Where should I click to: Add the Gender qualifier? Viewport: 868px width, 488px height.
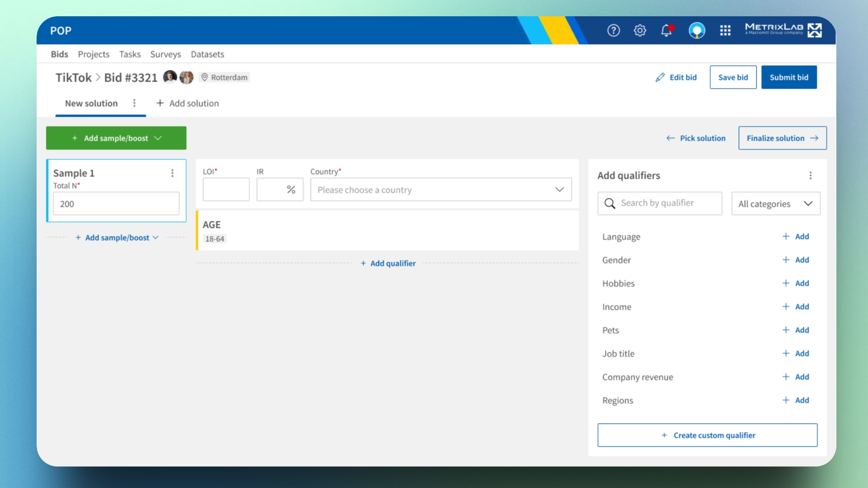click(x=796, y=260)
